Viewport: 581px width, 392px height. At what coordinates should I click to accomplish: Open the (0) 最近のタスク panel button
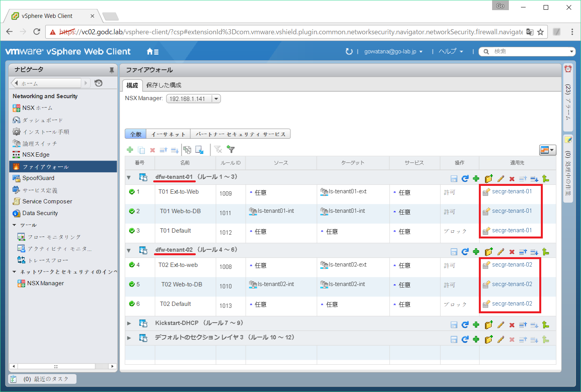tap(43, 379)
